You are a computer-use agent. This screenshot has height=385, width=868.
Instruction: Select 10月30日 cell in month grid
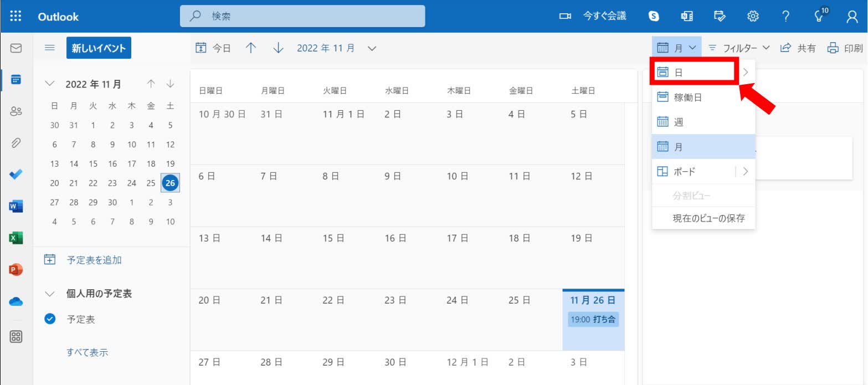click(x=221, y=134)
